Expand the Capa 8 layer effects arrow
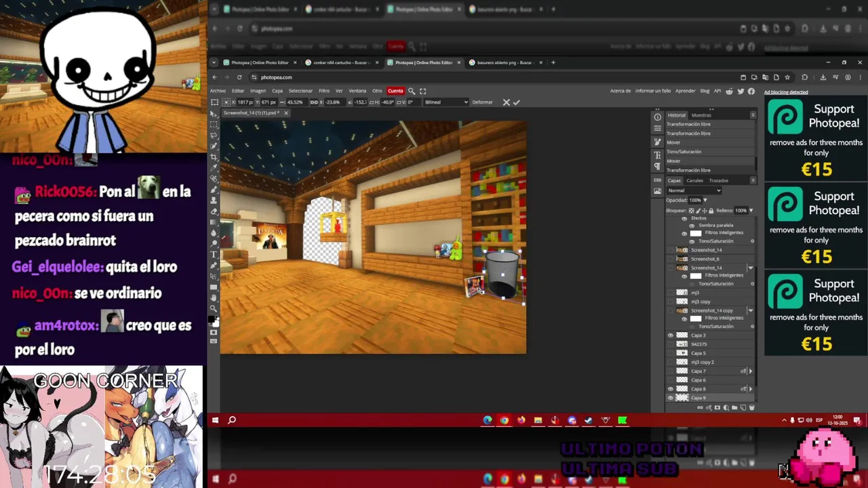The image size is (868, 488). coord(750,389)
